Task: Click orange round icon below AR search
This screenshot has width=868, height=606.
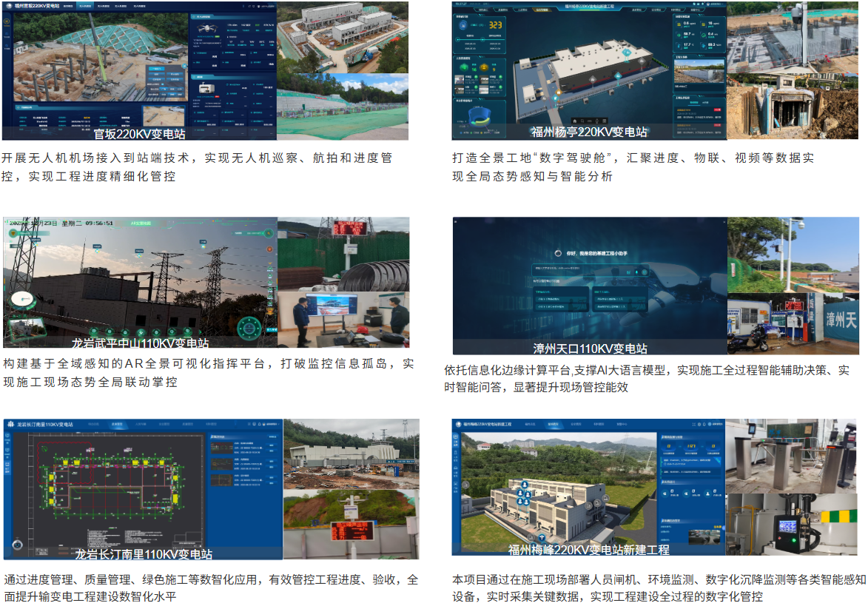Action: [270, 249]
